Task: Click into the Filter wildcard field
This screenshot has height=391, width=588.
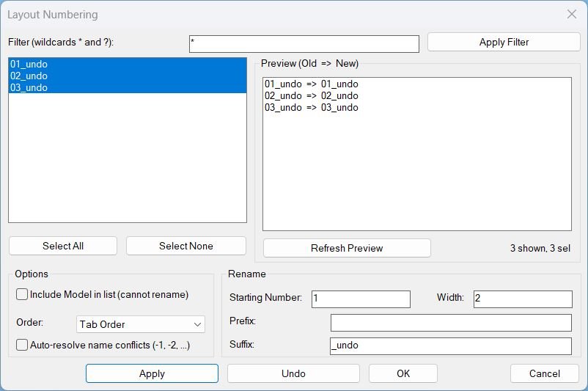Action: [304, 43]
